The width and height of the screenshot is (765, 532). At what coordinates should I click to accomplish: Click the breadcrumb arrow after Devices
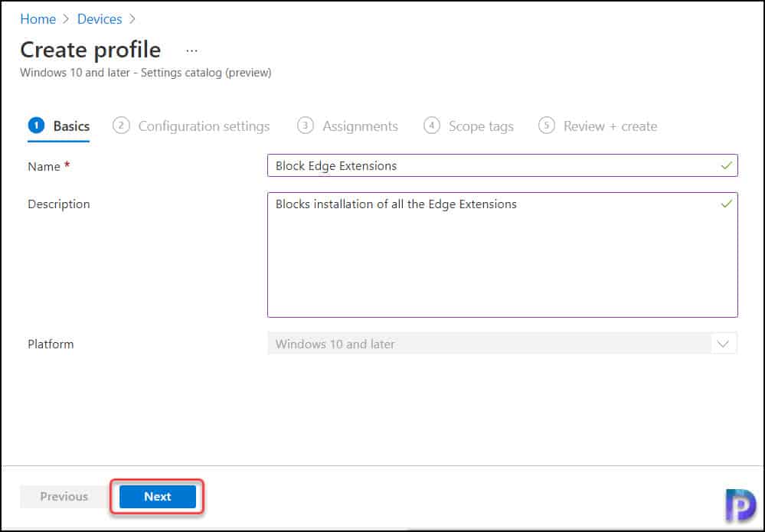130,18
